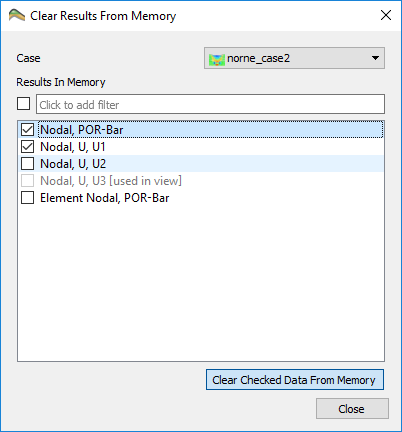Viewport: 402px width, 432px height.
Task: Select the Element Nodal, POR-Bar row
Action: pyautogui.click(x=201, y=198)
